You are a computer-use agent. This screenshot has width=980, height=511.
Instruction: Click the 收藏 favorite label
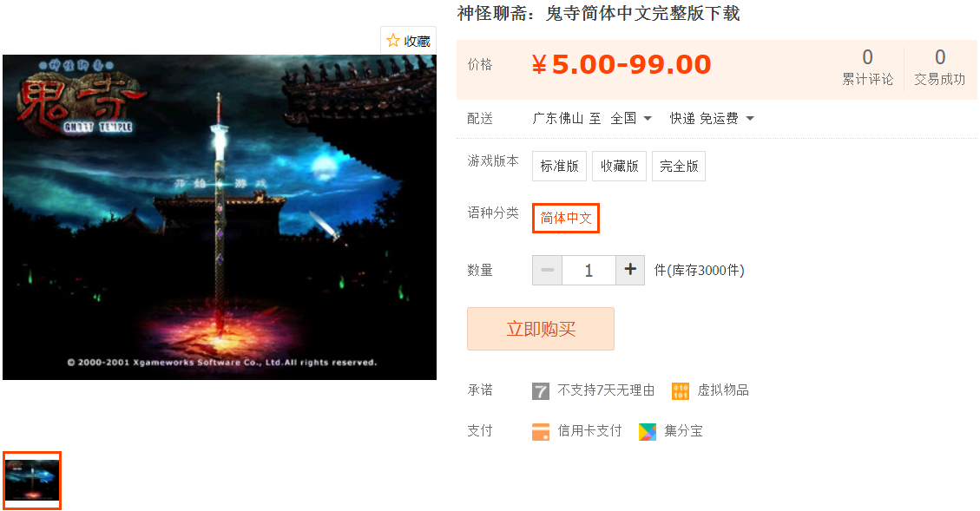click(417, 42)
